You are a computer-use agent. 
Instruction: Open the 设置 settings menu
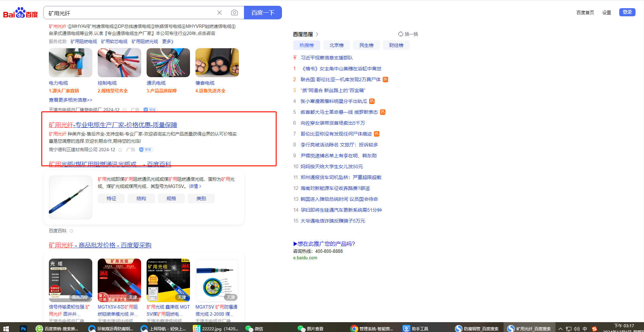(606, 13)
